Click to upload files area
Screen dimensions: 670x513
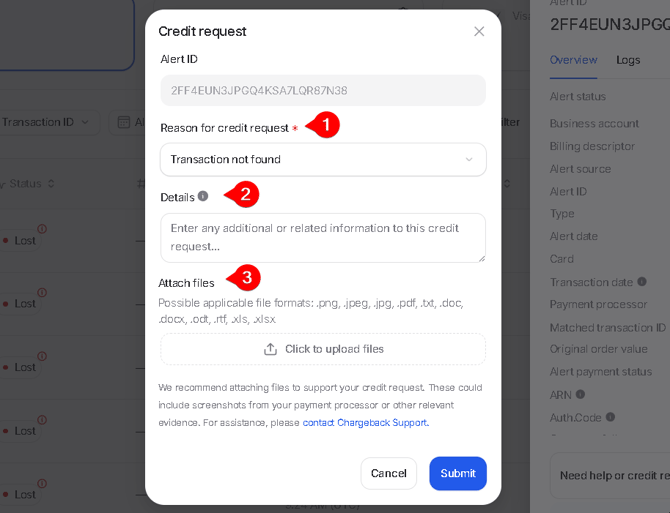click(323, 349)
